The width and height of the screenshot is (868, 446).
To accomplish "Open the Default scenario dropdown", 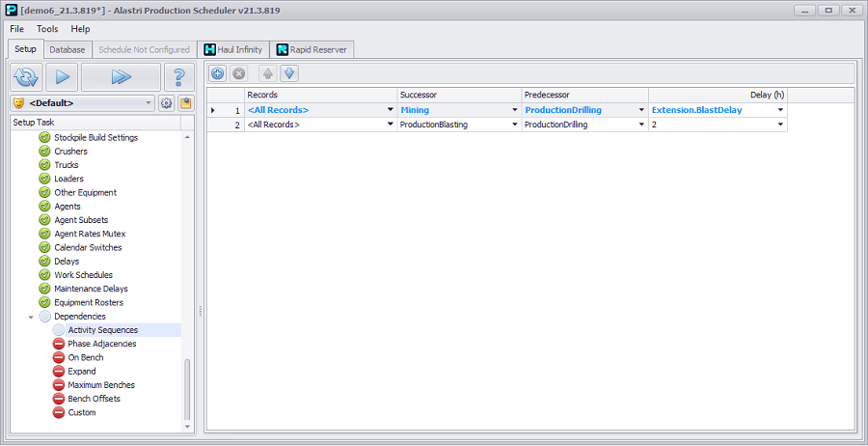I will [x=149, y=103].
